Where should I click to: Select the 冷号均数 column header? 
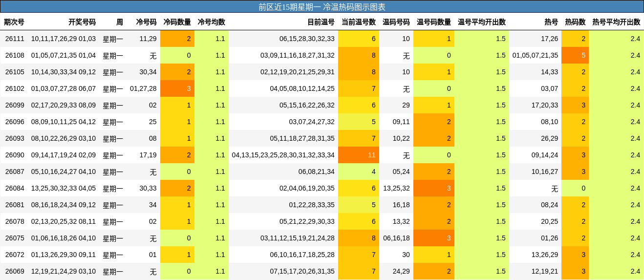tap(211, 22)
